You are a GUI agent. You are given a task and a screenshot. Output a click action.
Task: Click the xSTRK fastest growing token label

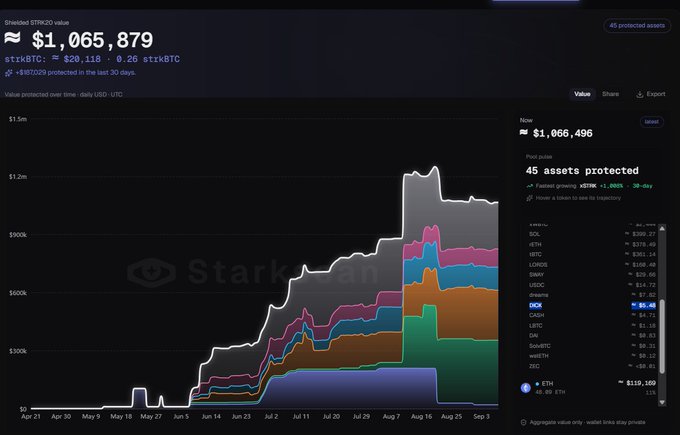tap(588, 186)
